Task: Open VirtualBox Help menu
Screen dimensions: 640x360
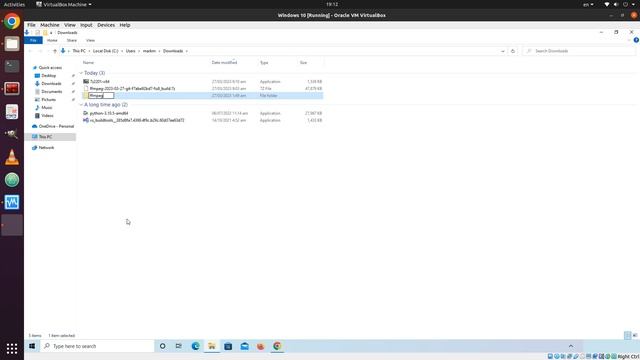Action: coord(125,25)
